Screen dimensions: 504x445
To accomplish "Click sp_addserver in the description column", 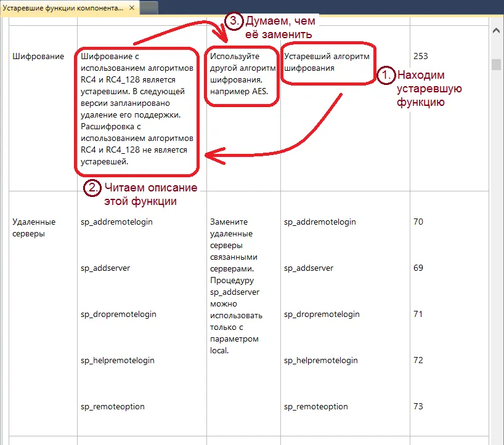I will coord(105,268).
